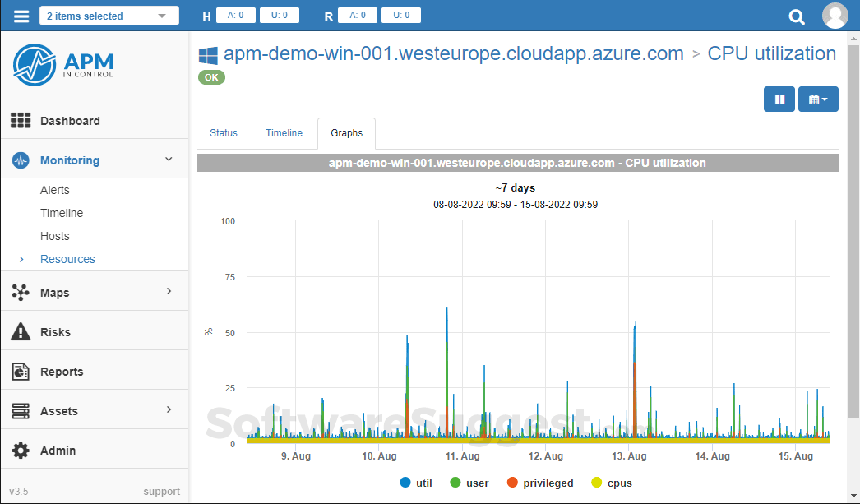Toggle the util series in legend
Screen dimensions: 860x504
point(416,483)
